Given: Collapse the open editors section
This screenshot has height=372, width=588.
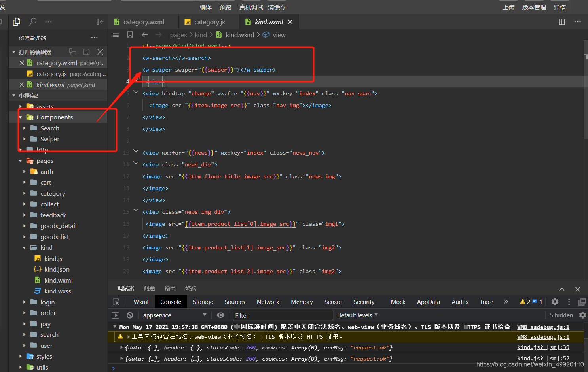Looking at the screenshot, I should (x=14, y=52).
